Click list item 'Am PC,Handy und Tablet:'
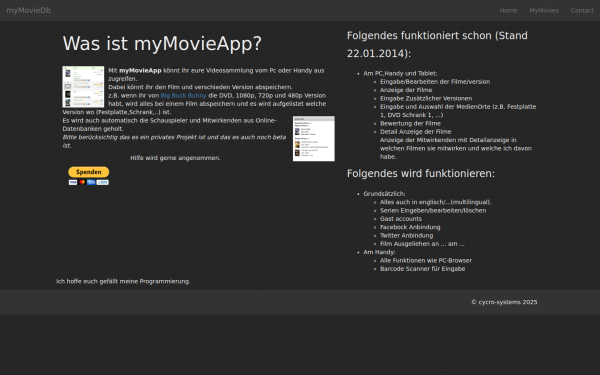The image size is (600, 375). click(x=400, y=73)
